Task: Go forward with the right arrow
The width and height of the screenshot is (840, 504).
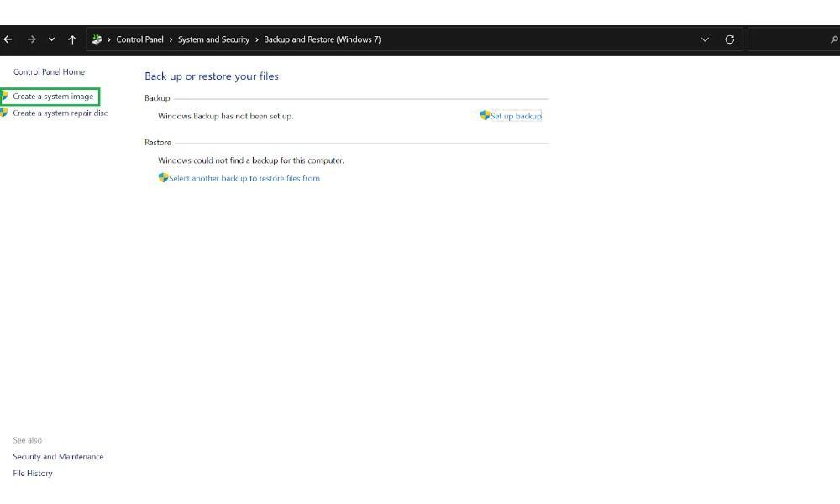Action: (x=32, y=39)
